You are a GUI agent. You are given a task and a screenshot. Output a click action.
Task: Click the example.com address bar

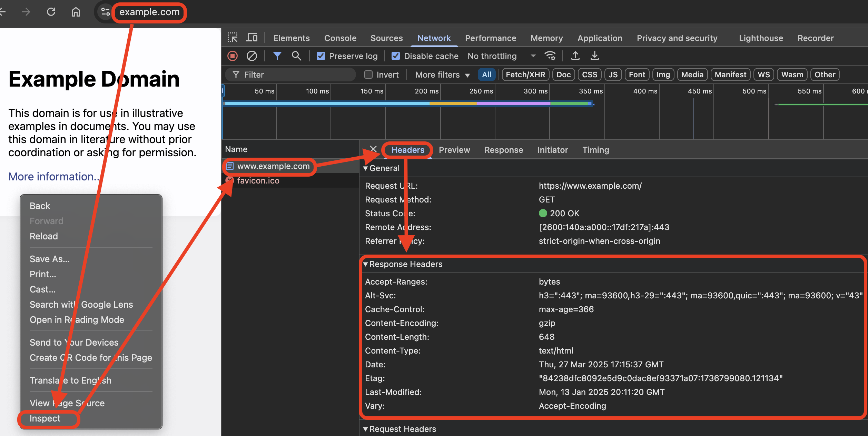tap(149, 12)
